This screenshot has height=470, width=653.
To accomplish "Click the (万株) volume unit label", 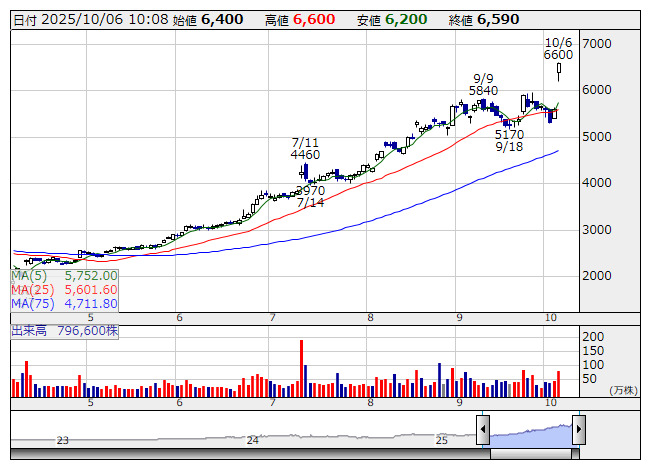I will click(x=623, y=390).
